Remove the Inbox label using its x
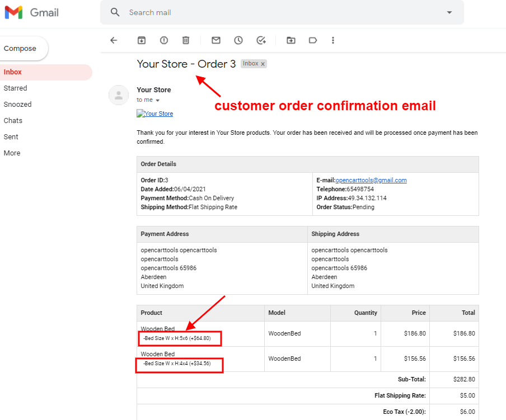Screen dimensions: 506x420 [x=263, y=64]
